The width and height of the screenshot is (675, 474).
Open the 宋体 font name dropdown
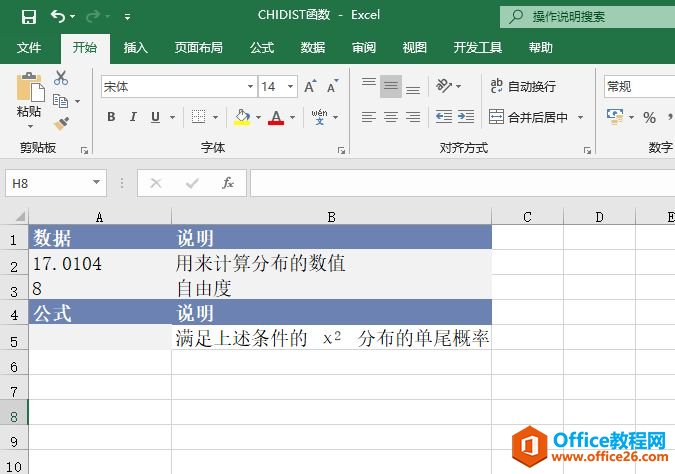tap(250, 87)
